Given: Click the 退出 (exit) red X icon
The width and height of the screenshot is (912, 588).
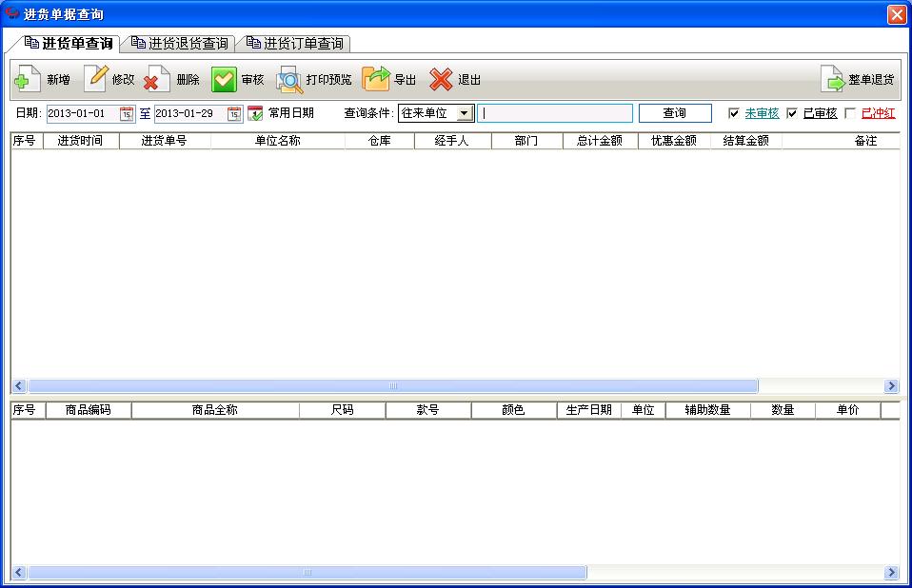Looking at the screenshot, I should pyautogui.click(x=441, y=79).
